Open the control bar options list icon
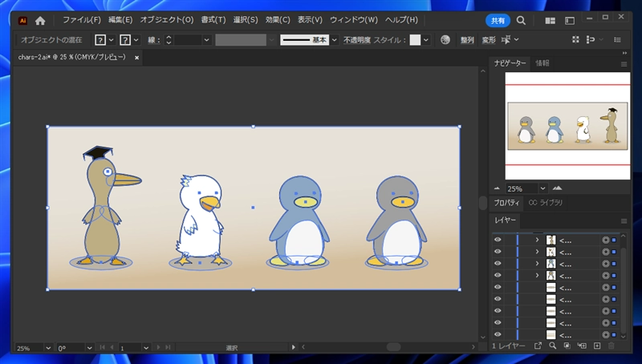 pyautogui.click(x=617, y=39)
